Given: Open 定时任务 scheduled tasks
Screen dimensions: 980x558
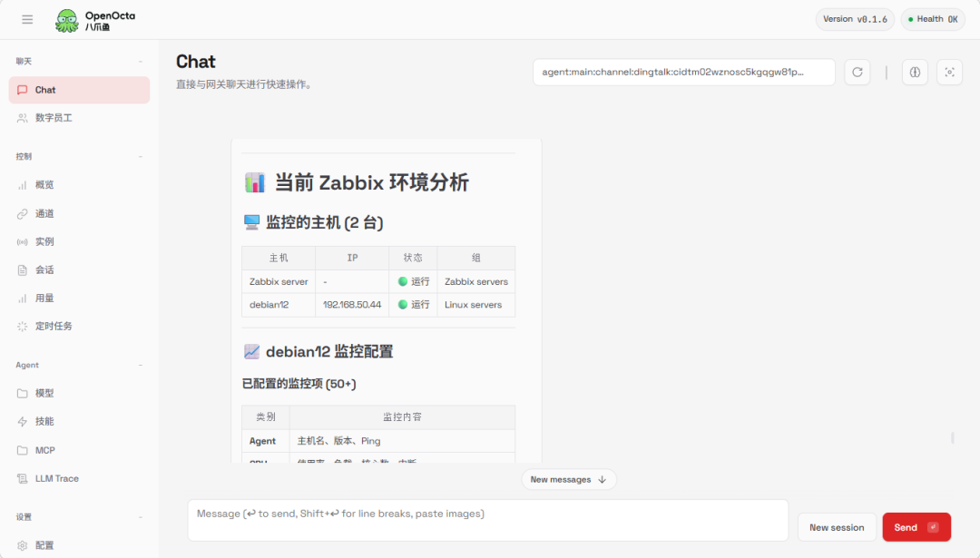Looking at the screenshot, I should (x=79, y=326).
